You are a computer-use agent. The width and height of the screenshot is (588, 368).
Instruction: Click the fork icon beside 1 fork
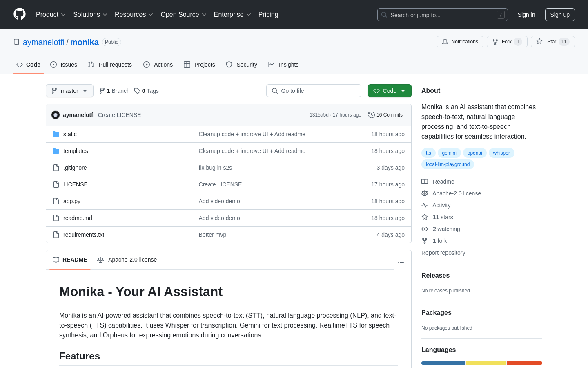(425, 241)
